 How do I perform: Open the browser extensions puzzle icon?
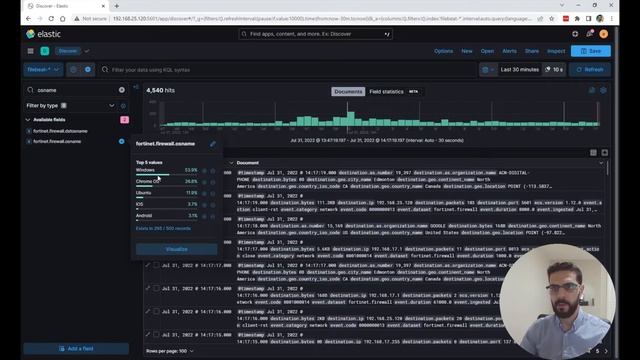click(x=577, y=19)
